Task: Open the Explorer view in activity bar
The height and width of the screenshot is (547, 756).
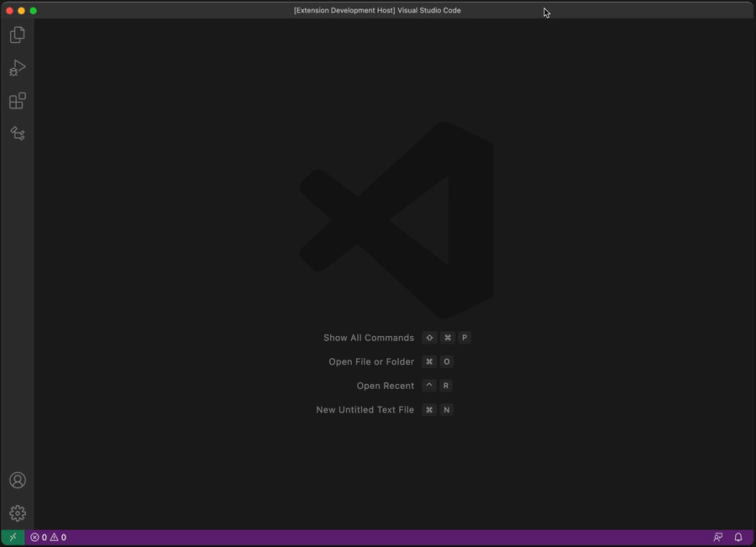Action: tap(18, 34)
